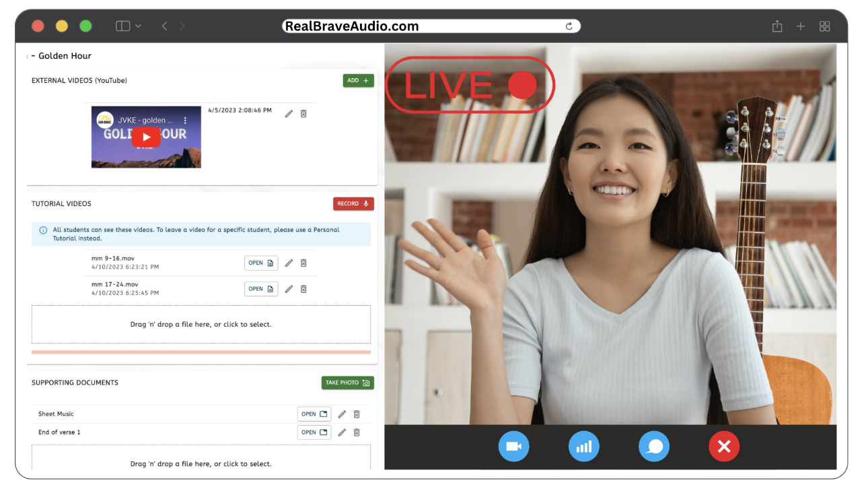Toggle the browser sidebar
Image resolution: width=868 pixels, height=497 pixels.
tap(122, 26)
